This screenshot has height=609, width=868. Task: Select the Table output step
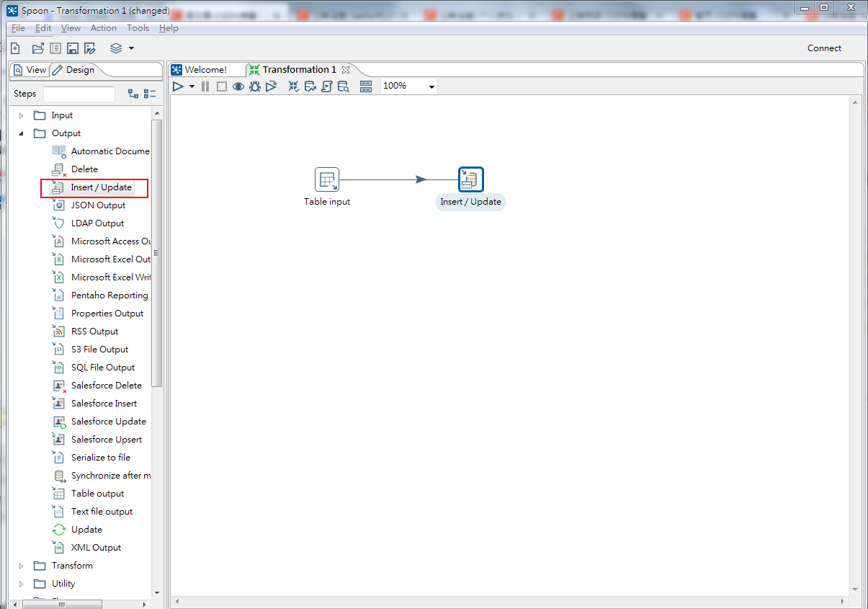pos(89,494)
